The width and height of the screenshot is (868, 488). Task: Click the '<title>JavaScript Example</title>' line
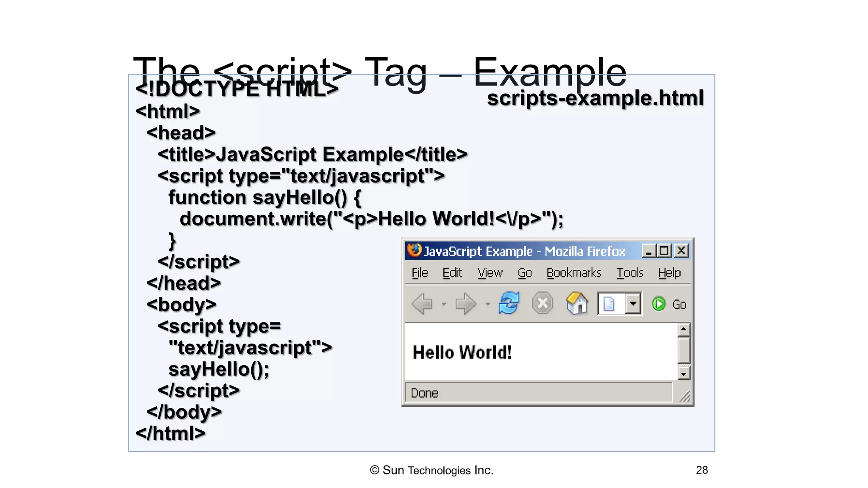pyautogui.click(x=313, y=155)
